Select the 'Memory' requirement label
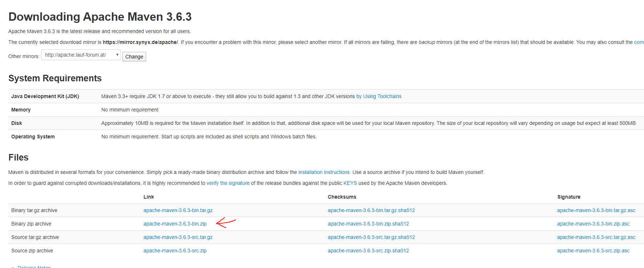The height and width of the screenshot is (268, 644). click(x=21, y=110)
